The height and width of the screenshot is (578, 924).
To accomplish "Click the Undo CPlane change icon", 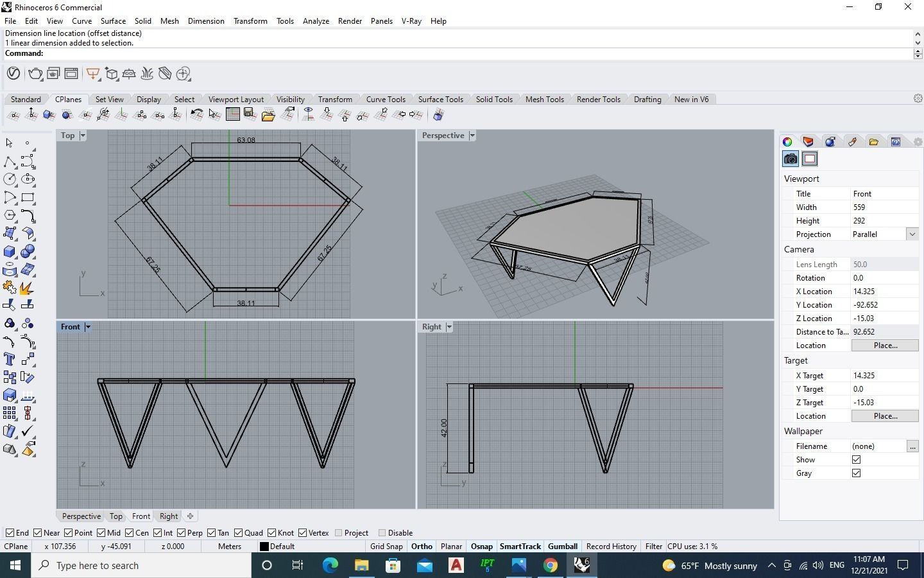I will (196, 115).
